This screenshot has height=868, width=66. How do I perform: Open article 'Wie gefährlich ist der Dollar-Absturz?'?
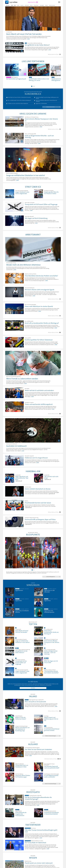pyautogui.click(x=37, y=45)
